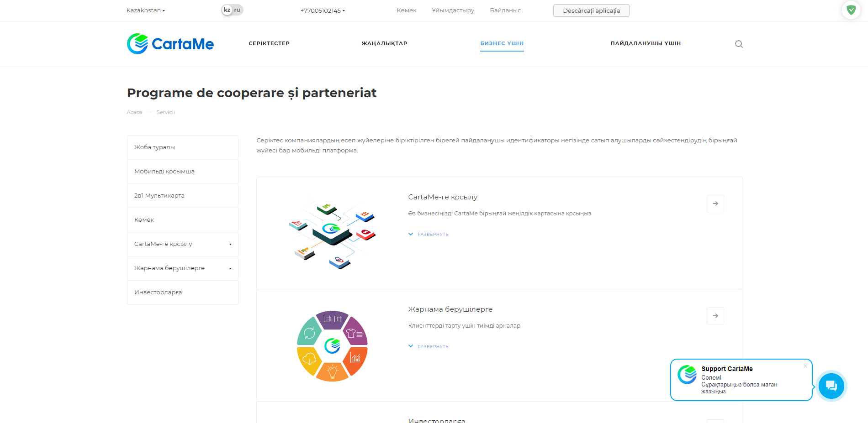The width and height of the screenshot is (868, 423).
Task: Click the CartaMe logo
Action: click(170, 44)
